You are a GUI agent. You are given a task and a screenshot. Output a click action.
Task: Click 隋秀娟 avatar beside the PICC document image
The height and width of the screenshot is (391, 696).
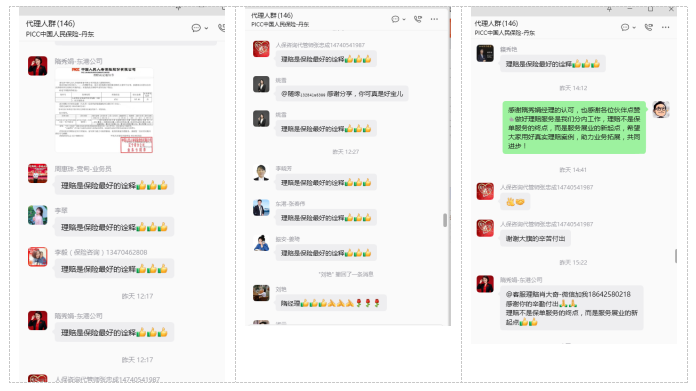point(37,66)
